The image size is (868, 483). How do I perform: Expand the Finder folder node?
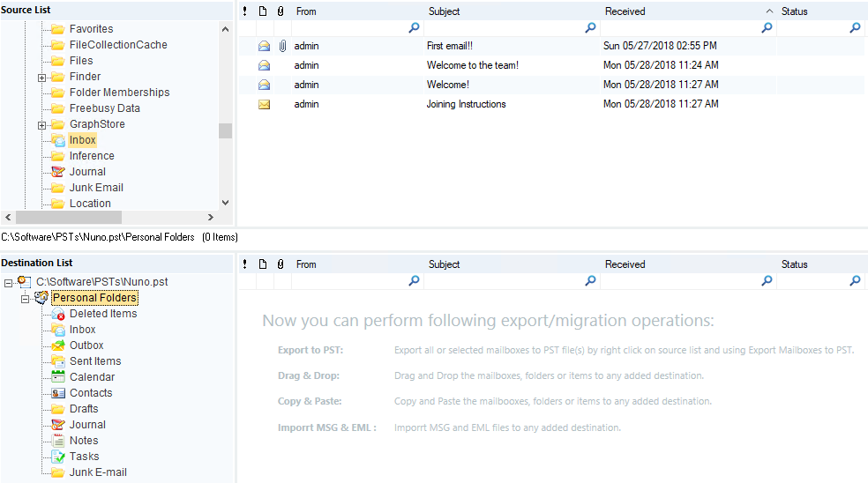(41, 78)
